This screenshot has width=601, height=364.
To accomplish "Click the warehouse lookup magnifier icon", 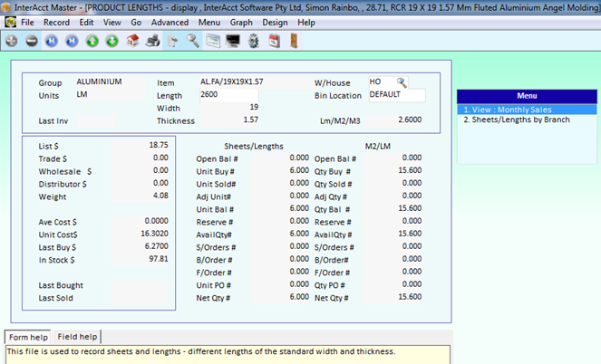I will click(x=401, y=81).
